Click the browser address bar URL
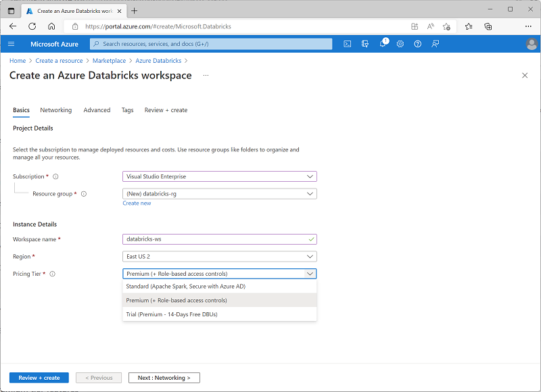Image resolution: width=541 pixels, height=392 pixels. click(158, 26)
